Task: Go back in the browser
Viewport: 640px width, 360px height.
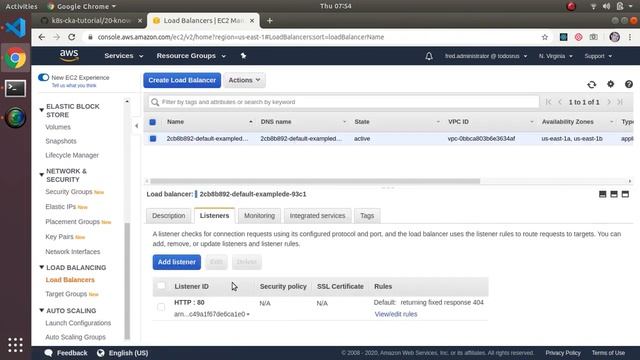Action: [x=42, y=37]
